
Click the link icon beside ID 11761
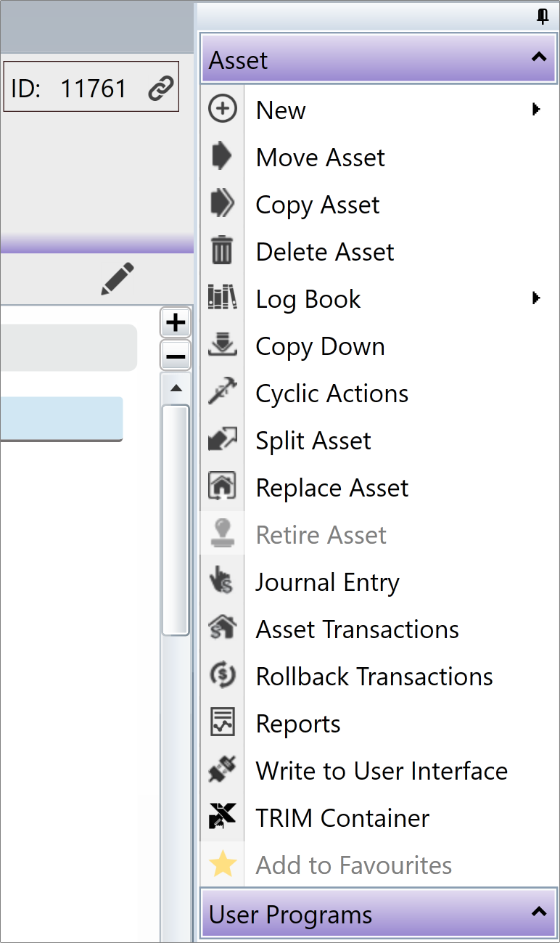161,89
